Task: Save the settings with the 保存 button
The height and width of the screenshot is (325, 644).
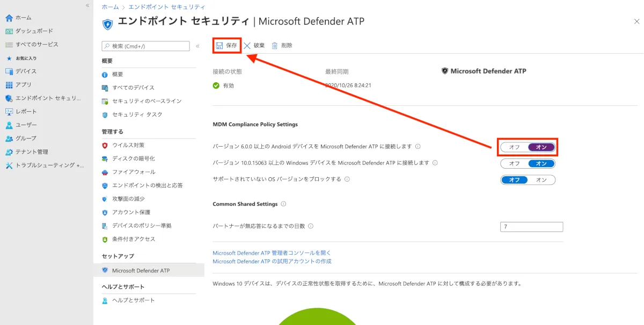Action: [226, 46]
